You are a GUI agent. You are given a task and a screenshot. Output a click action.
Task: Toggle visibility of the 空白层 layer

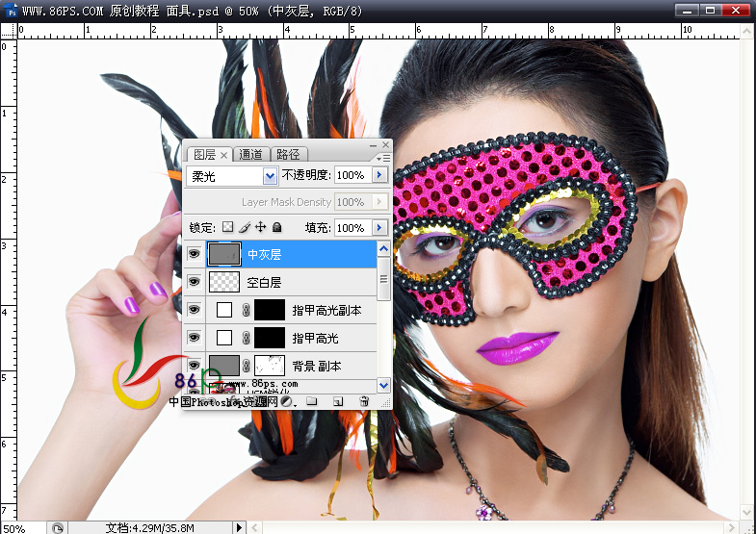click(x=194, y=282)
